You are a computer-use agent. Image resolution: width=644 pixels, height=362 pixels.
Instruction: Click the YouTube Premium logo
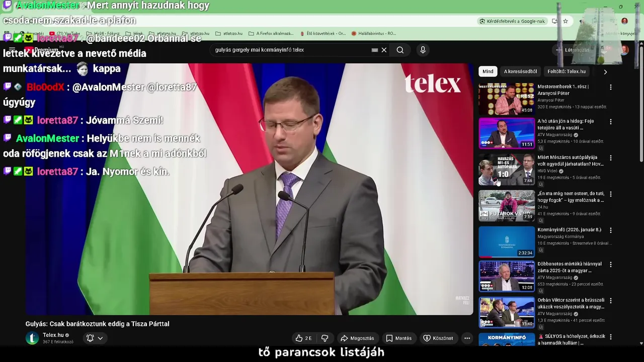42,50
